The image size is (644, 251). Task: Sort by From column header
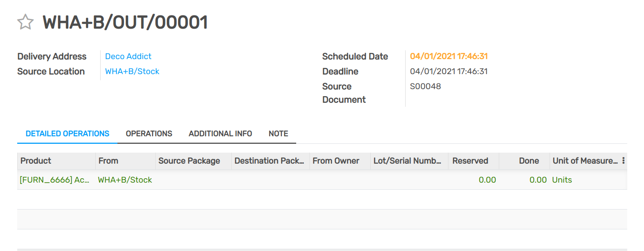tap(108, 161)
